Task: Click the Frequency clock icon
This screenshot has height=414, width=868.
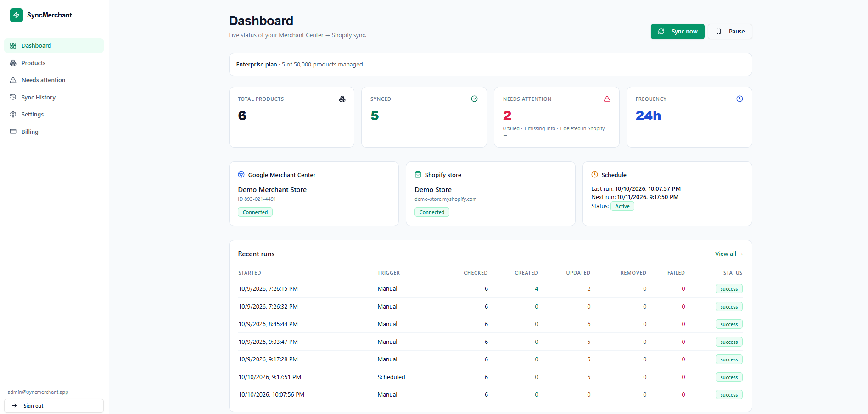Action: tap(739, 99)
